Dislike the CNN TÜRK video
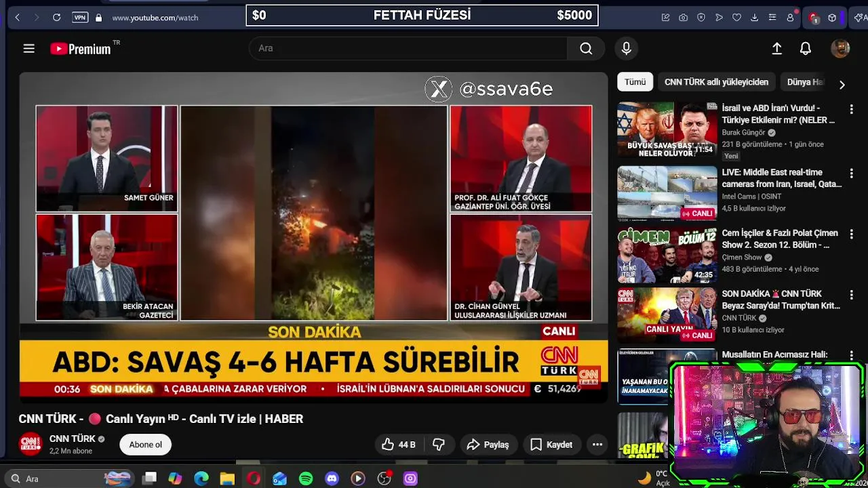The height and width of the screenshot is (488, 868). [x=439, y=445]
